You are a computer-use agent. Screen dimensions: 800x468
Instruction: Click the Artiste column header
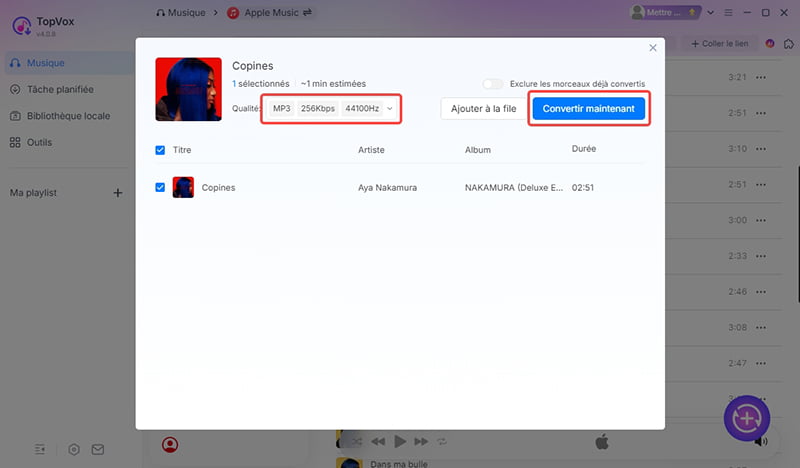tap(371, 150)
